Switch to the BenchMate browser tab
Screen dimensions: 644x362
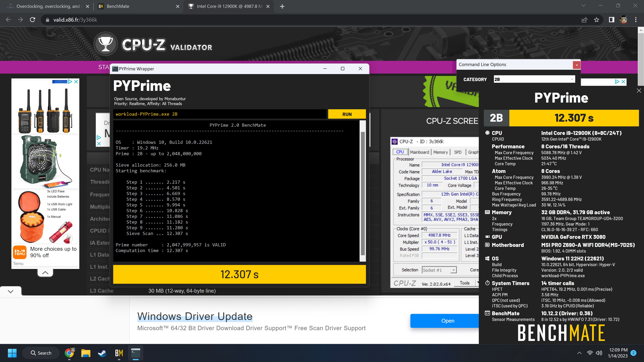(x=139, y=6)
